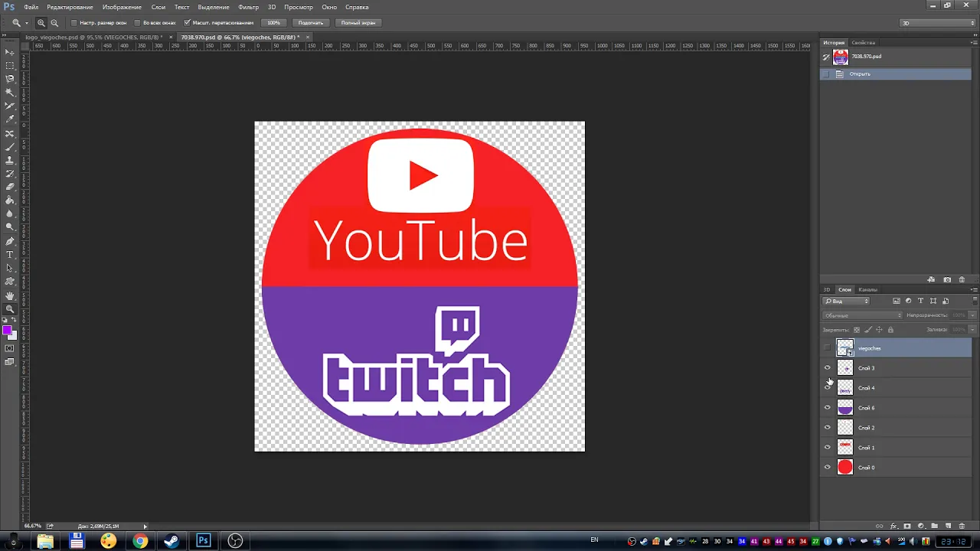The image size is (980, 551).
Task: Open the Файл menu
Action: point(30,7)
